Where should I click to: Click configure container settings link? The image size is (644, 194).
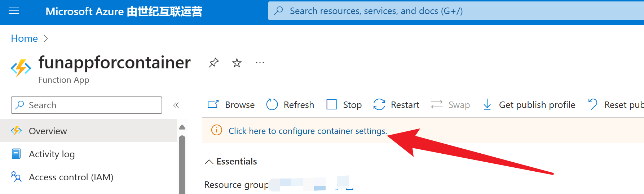(308, 131)
